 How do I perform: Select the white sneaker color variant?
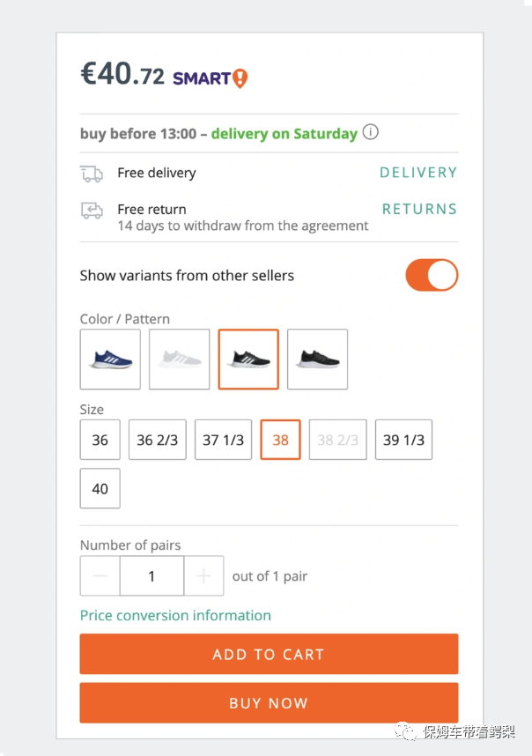coord(179,359)
